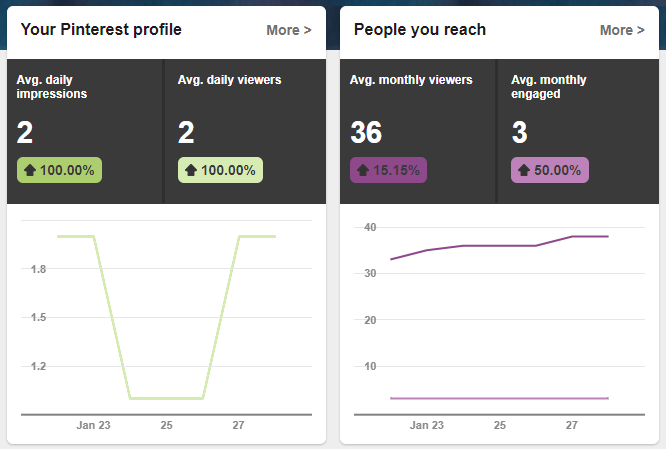This screenshot has width=666, height=449.
Task: Click up arrow icon in daily viewers badge
Action: point(190,170)
